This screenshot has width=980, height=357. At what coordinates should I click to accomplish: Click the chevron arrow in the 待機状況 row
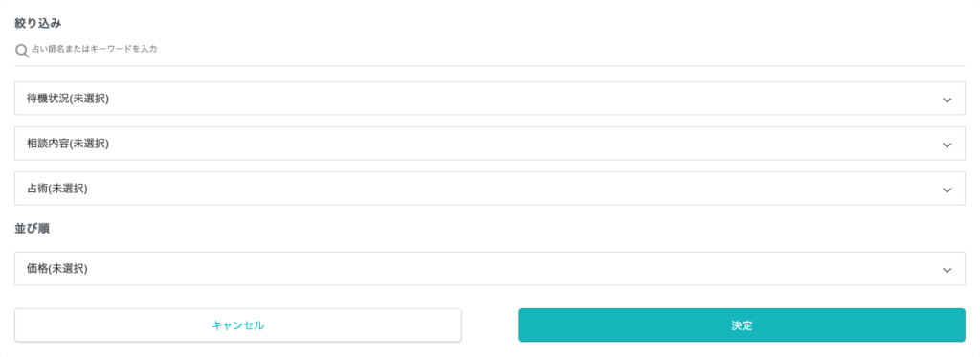(x=947, y=100)
